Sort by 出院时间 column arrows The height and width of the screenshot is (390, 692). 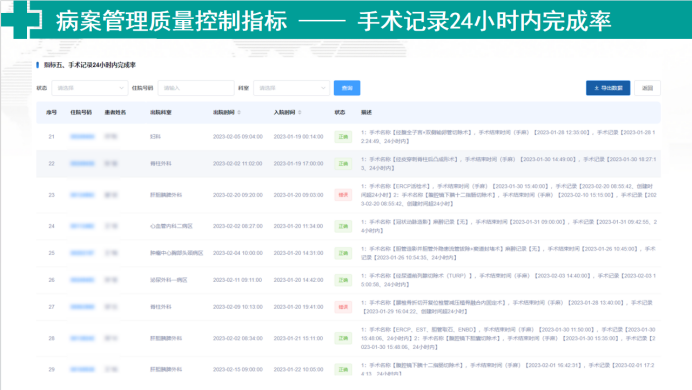pyautogui.click(x=239, y=112)
